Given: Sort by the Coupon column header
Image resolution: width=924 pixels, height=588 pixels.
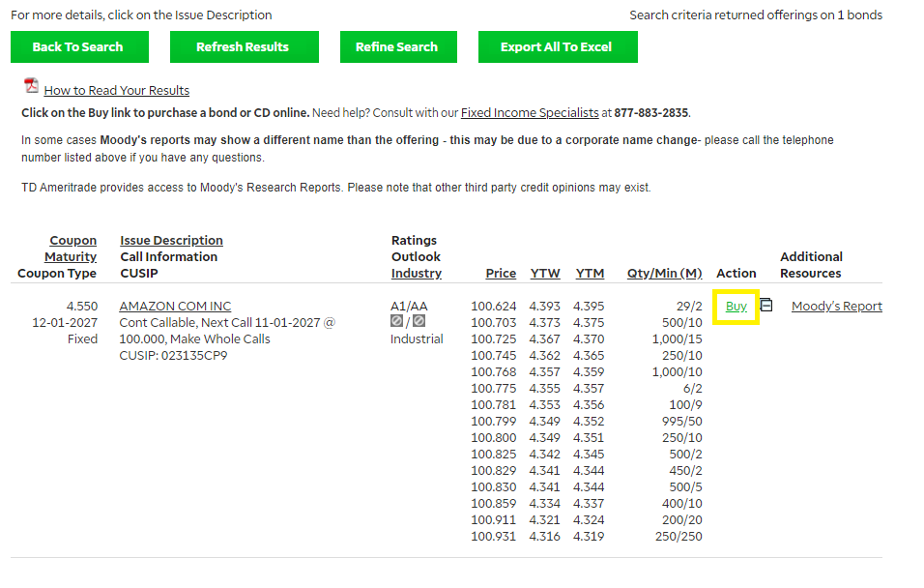Looking at the screenshot, I should pyautogui.click(x=73, y=241).
